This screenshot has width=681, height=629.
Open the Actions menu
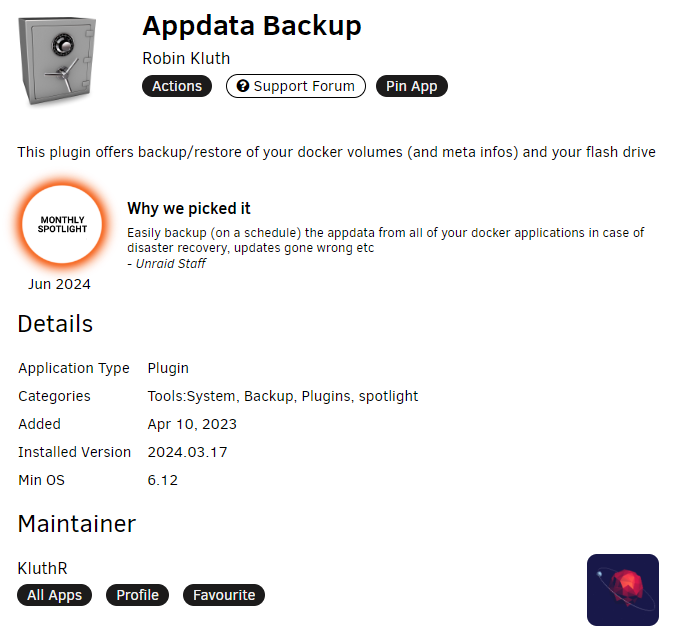(x=177, y=86)
